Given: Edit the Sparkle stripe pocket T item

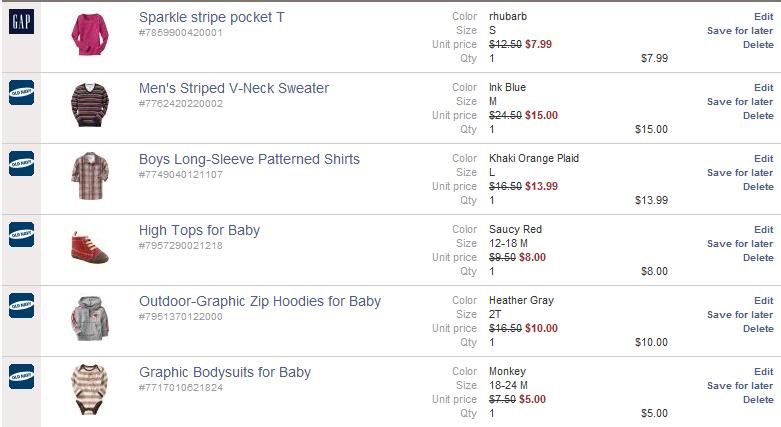Looking at the screenshot, I should [x=764, y=16].
